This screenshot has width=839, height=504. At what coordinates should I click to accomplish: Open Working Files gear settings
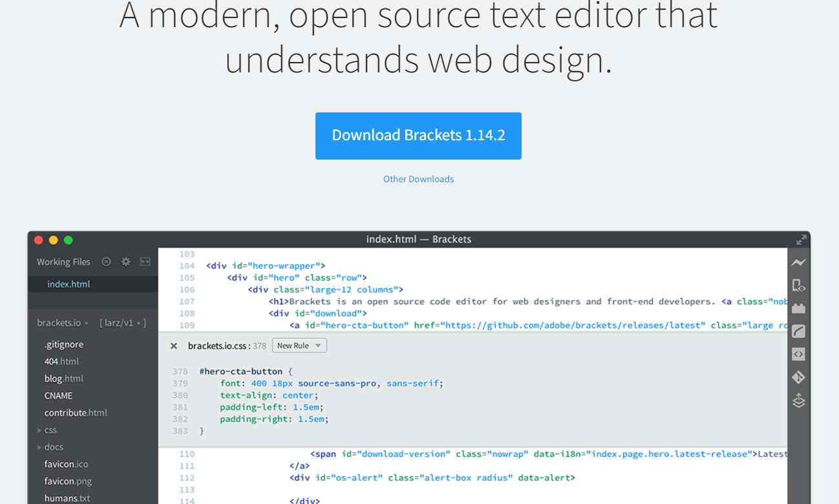tap(126, 262)
